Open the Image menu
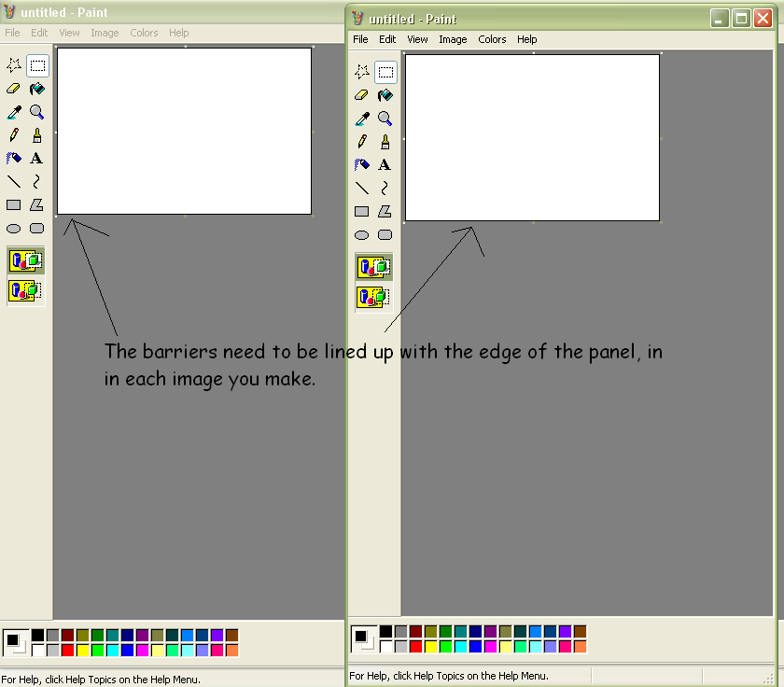 pos(453,39)
